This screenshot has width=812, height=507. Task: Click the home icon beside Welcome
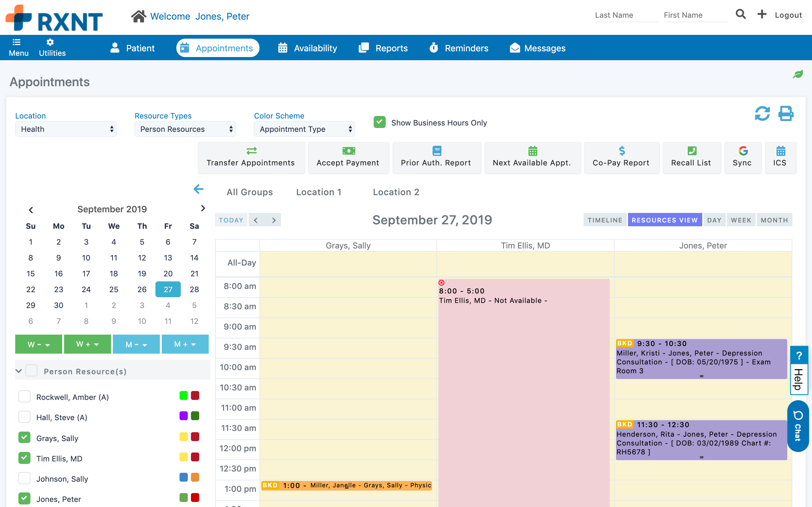tap(138, 16)
